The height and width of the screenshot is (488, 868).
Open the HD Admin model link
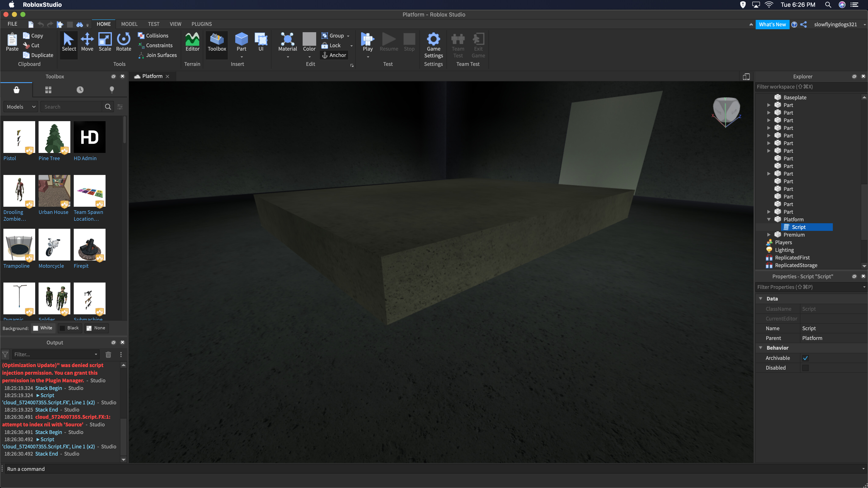point(85,158)
